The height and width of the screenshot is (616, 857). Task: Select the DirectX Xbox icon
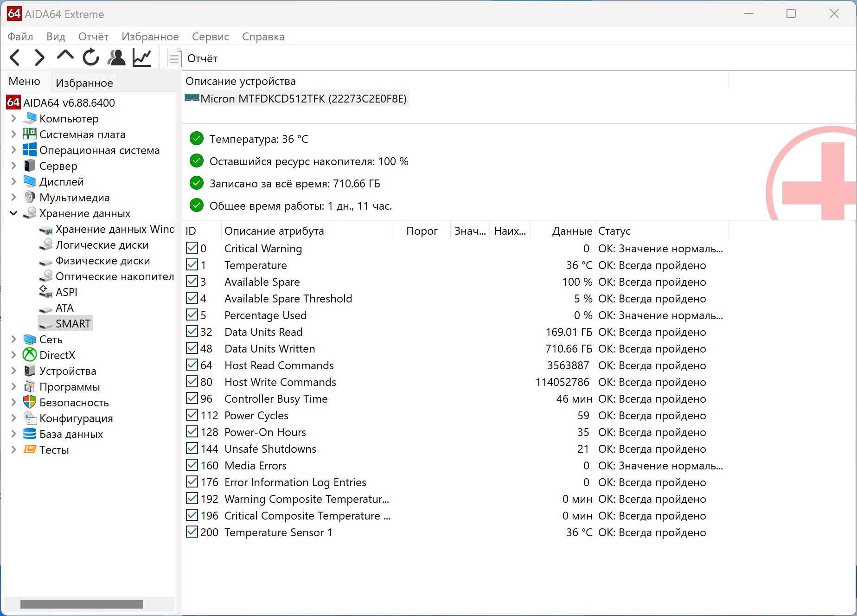pos(30,355)
